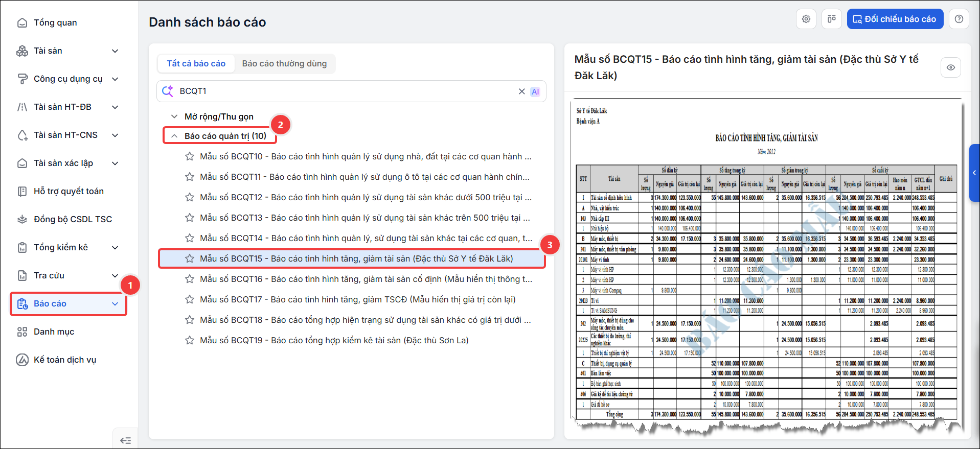Open Kế toán dịch vụ menu item
Screen dimensions: 980x449
[64, 360]
